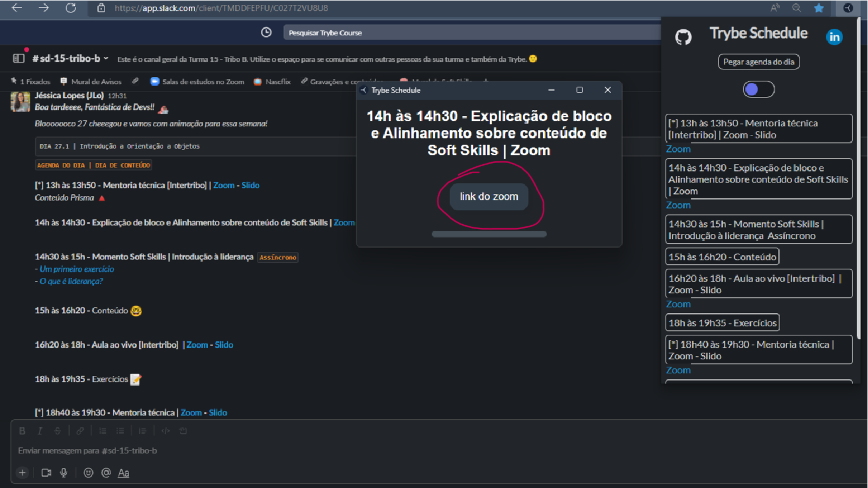
Task: Click the 'Pegar agenda do dia' button
Action: coord(758,62)
